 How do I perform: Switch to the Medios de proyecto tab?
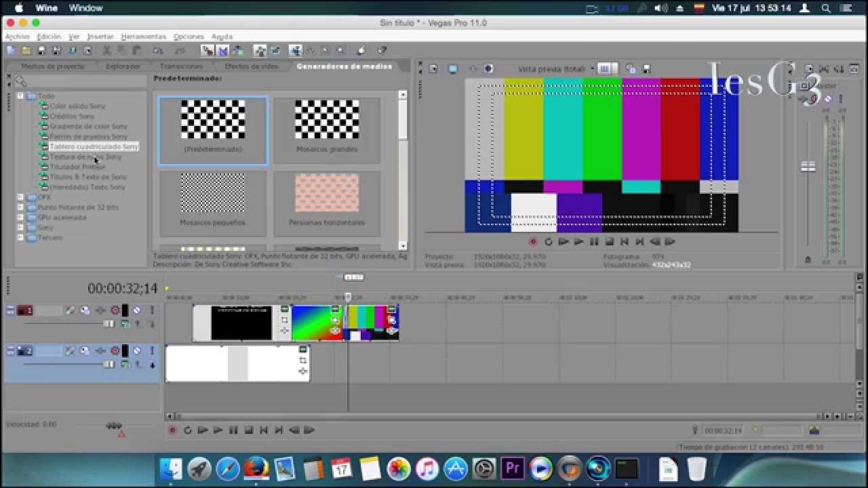(x=52, y=66)
